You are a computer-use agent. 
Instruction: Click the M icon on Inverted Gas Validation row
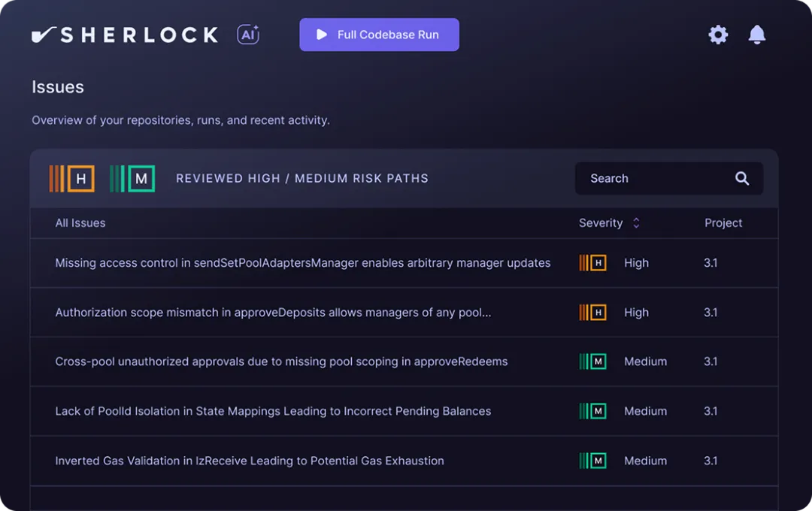[593, 461]
